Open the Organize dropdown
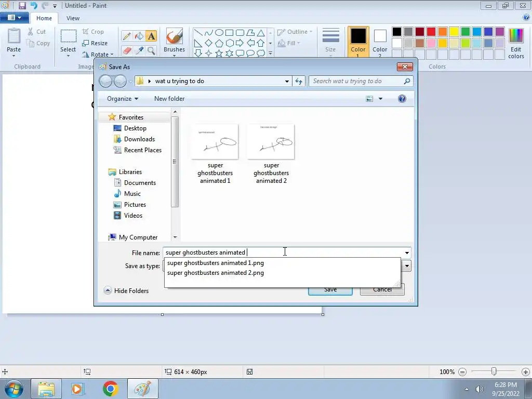 coord(123,99)
